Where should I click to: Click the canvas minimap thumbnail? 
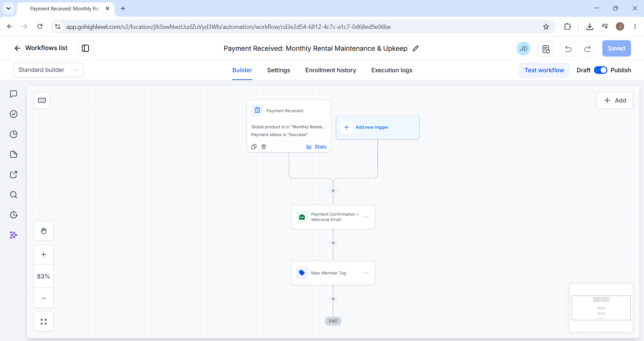coord(601,308)
